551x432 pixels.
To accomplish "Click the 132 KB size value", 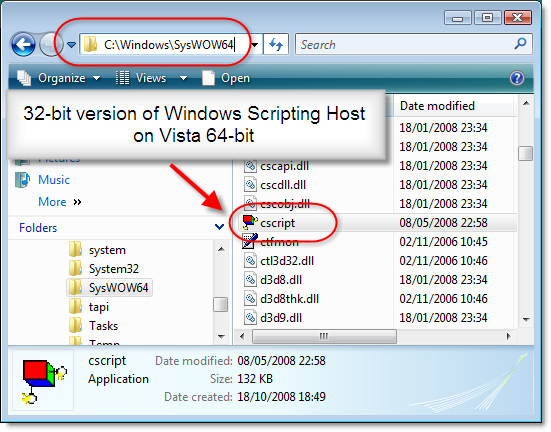I will tap(255, 379).
